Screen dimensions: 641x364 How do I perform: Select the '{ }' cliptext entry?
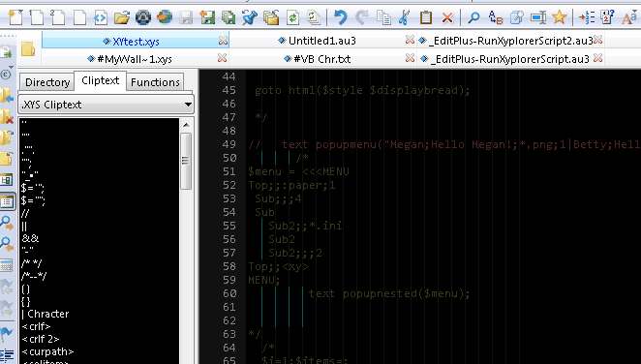tap(26, 301)
